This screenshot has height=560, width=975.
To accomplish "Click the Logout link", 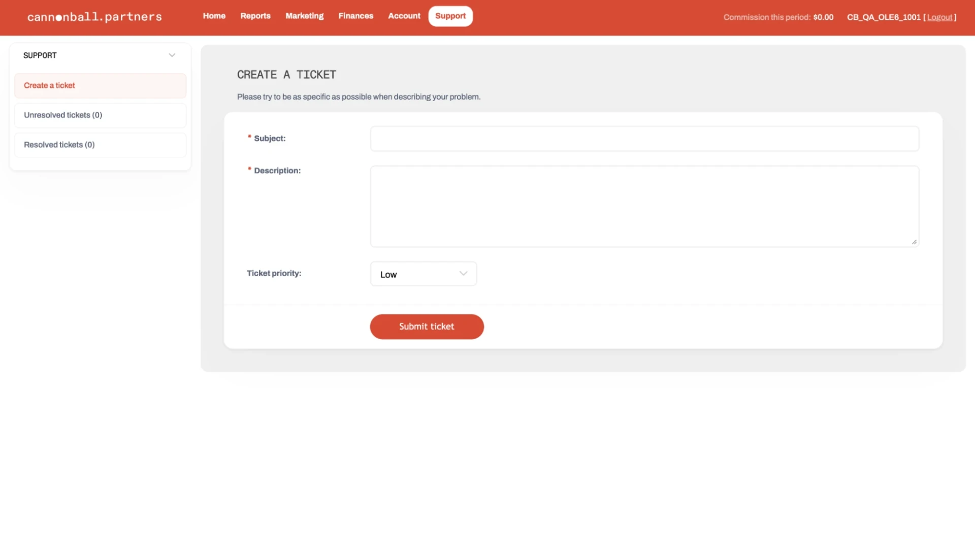I will (x=939, y=17).
